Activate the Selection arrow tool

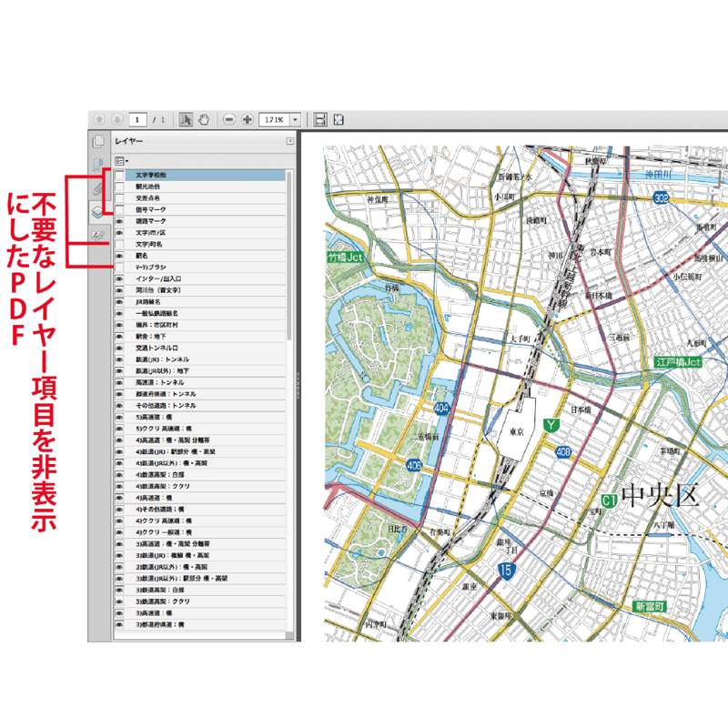pyautogui.click(x=186, y=119)
